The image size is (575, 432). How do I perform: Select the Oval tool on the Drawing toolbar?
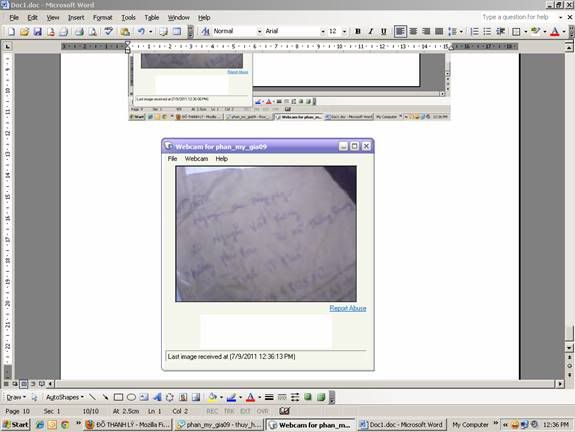click(131, 397)
